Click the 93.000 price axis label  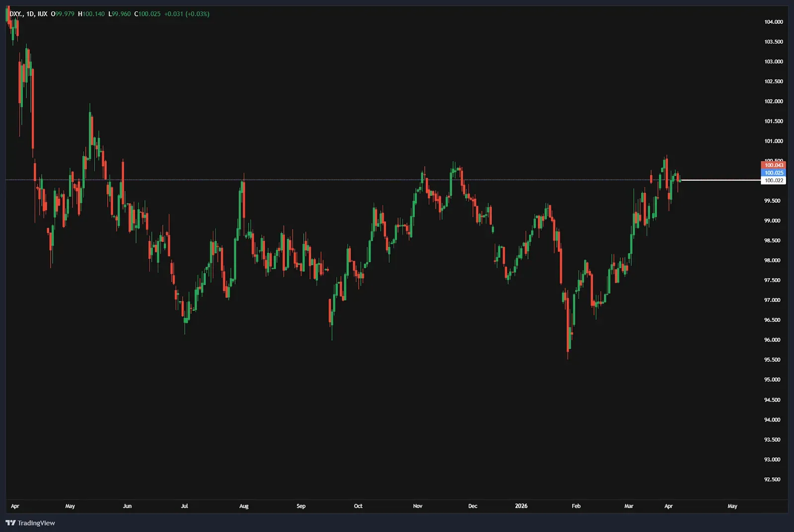[772, 459]
